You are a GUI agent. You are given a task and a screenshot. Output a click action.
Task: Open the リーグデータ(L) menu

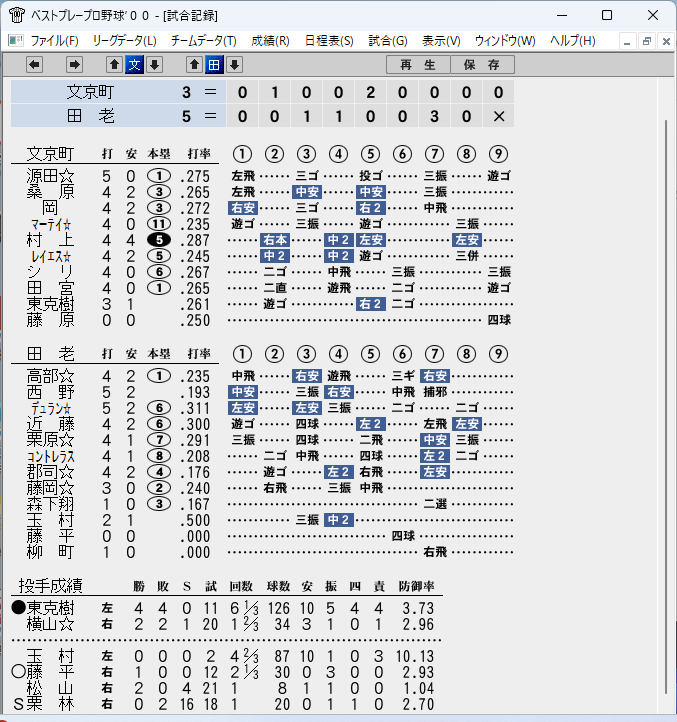tap(124, 41)
